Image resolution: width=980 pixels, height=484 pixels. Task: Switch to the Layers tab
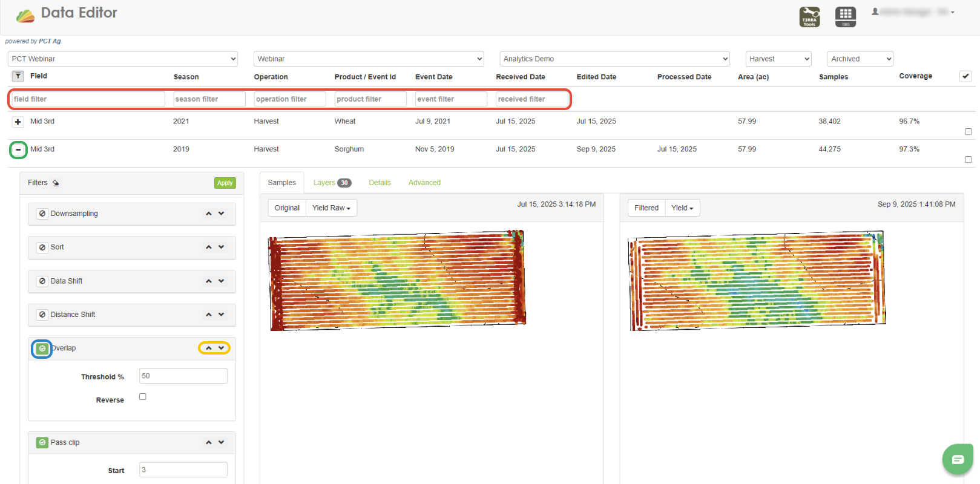tap(331, 183)
